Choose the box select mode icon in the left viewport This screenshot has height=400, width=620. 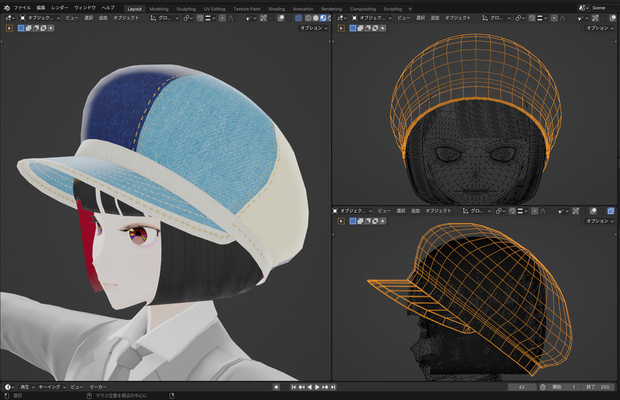[21, 28]
